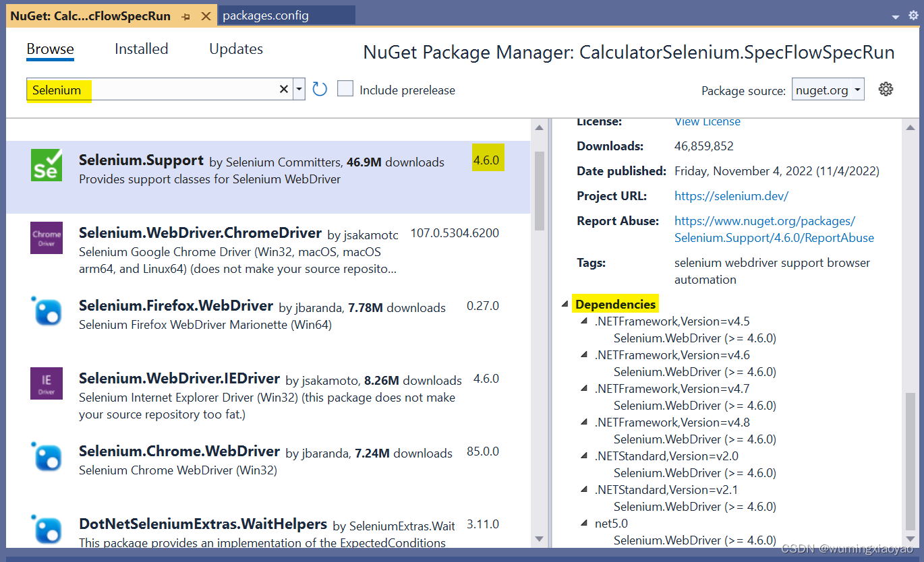924x562 pixels.
Task: Collapse the .NETFramework,Version=v4.6 node
Action: click(584, 355)
